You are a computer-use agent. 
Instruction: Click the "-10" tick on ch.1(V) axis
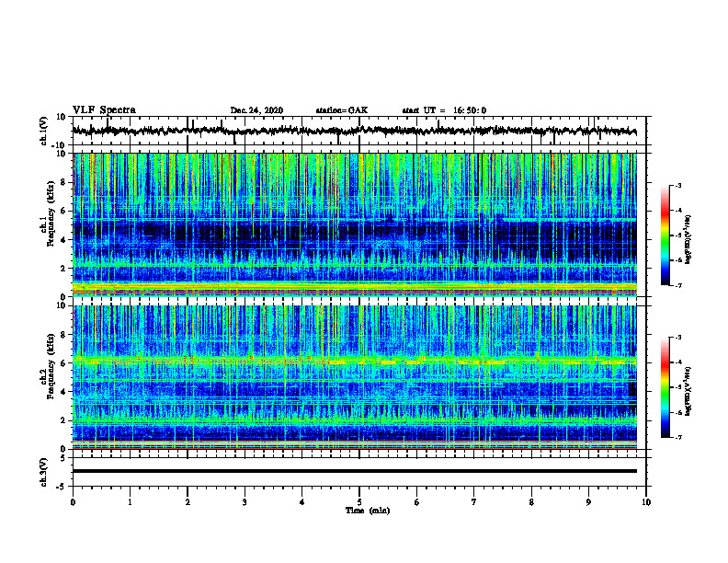60,145
